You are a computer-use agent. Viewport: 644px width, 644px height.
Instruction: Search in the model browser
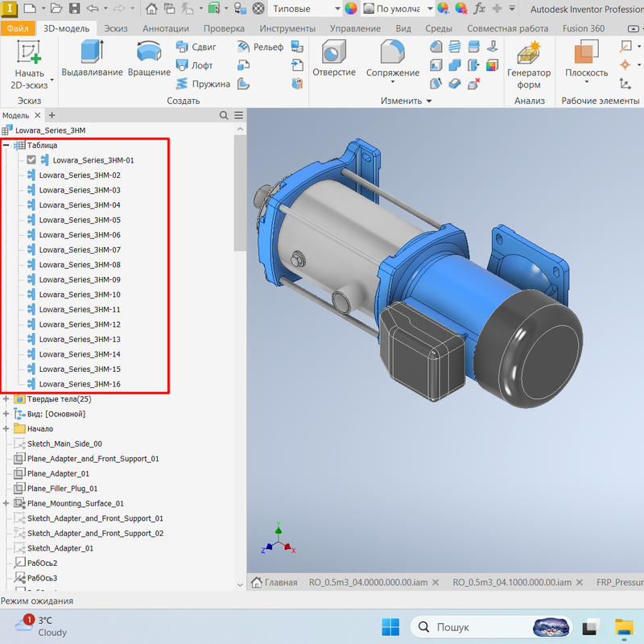(x=224, y=115)
